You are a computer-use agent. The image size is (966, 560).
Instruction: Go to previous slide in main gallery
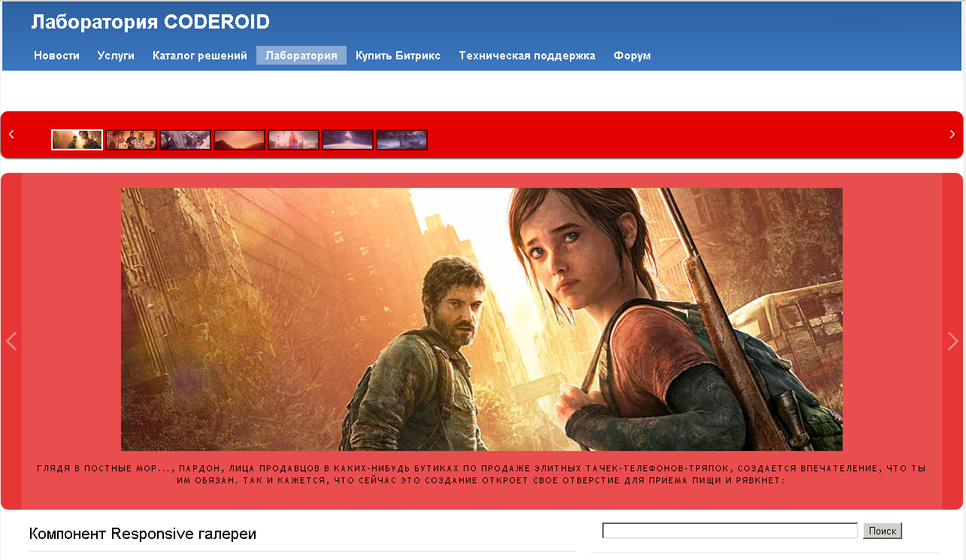click(x=11, y=341)
